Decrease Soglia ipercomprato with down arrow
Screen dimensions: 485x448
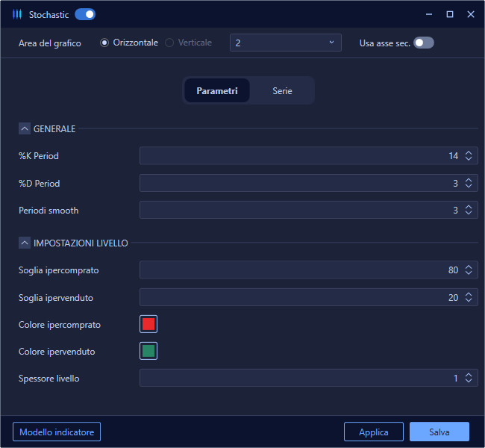tap(469, 273)
